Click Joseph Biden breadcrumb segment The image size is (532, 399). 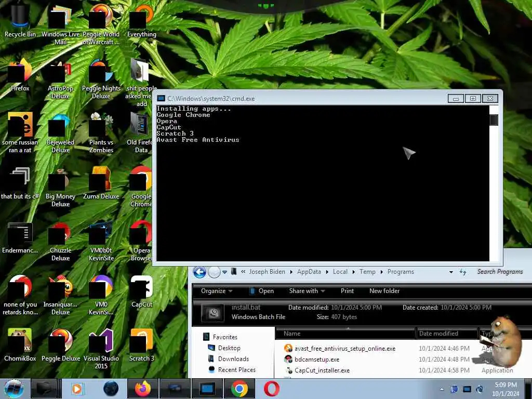tap(267, 272)
